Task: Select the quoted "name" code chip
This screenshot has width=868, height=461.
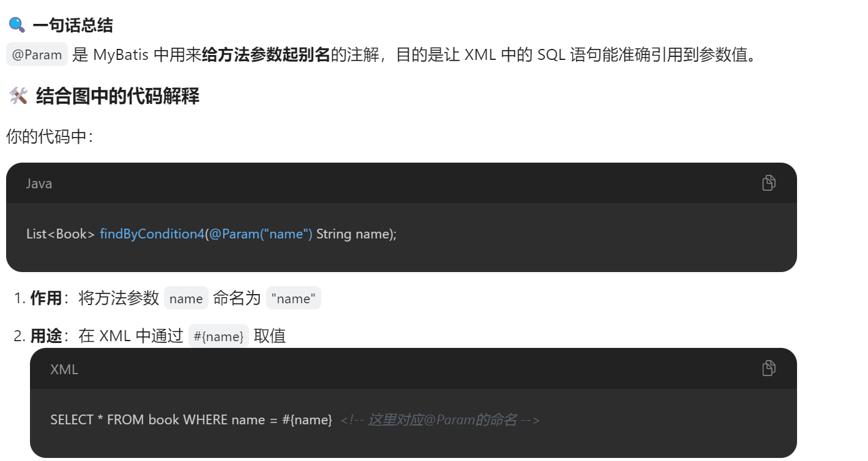Action: click(294, 298)
